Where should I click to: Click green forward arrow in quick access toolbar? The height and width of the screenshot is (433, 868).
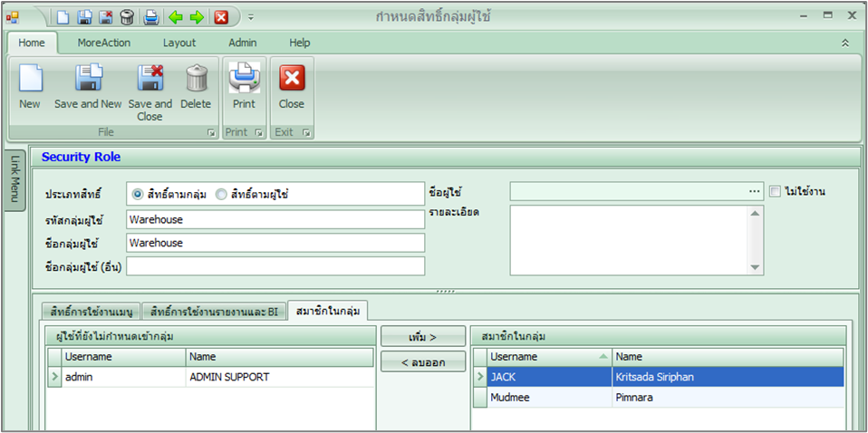coord(197,17)
